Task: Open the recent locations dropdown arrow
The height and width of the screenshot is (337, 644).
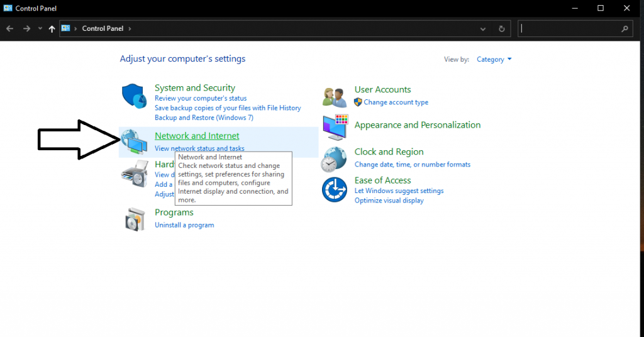Action: point(40,29)
